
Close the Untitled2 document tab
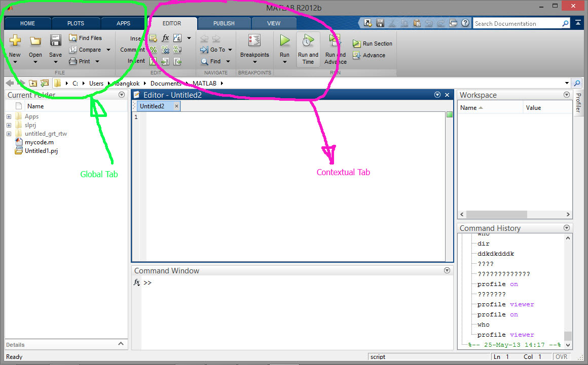coord(176,106)
